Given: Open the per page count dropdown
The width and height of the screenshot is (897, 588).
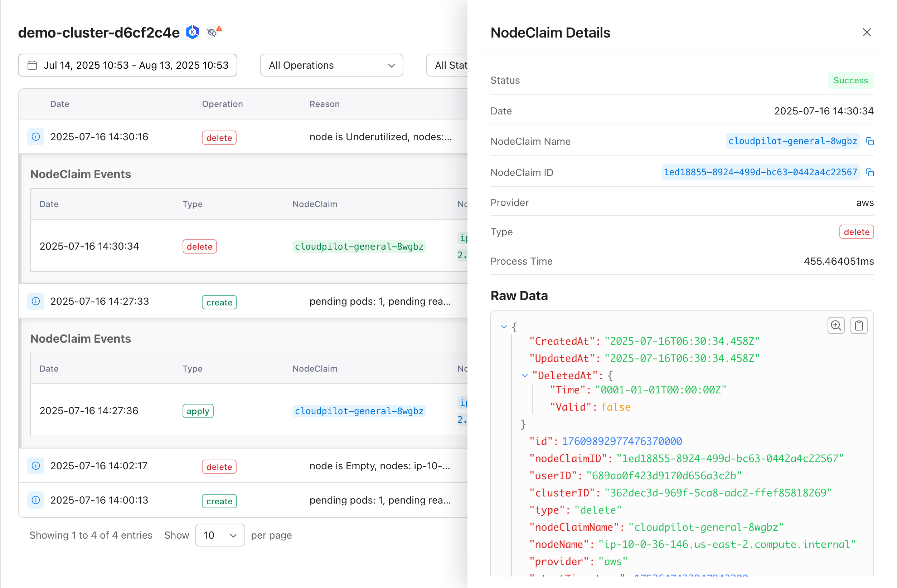Looking at the screenshot, I should coord(220,535).
